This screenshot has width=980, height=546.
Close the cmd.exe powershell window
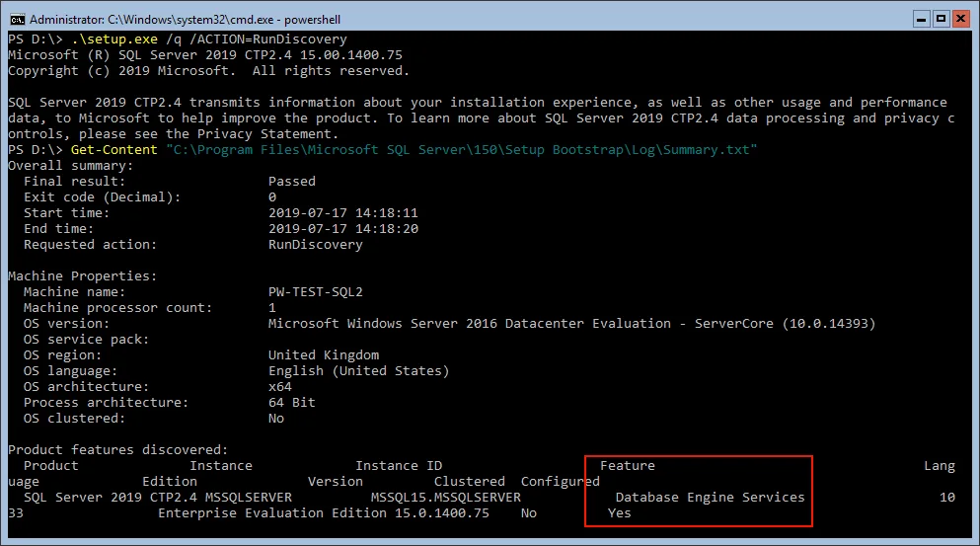tap(960, 20)
